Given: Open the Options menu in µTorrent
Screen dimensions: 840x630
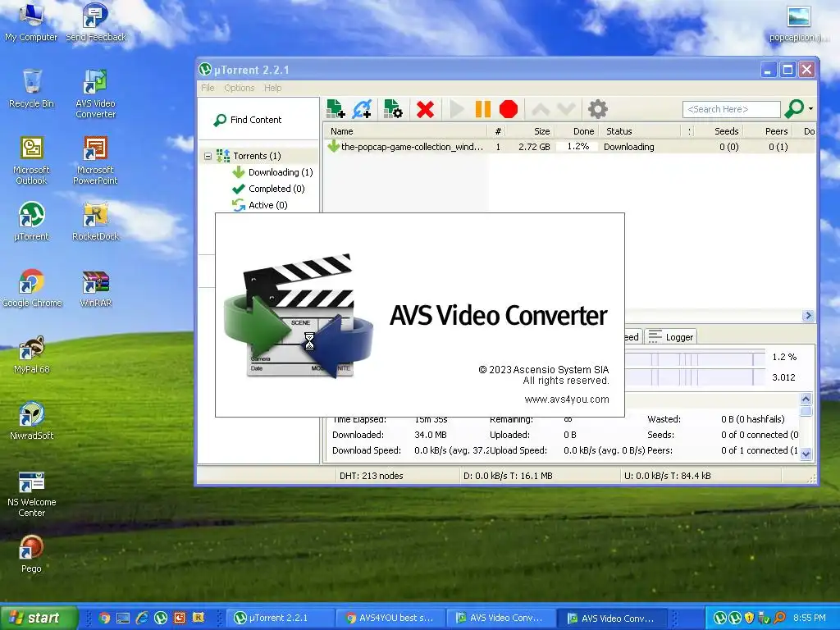Looking at the screenshot, I should coord(239,88).
